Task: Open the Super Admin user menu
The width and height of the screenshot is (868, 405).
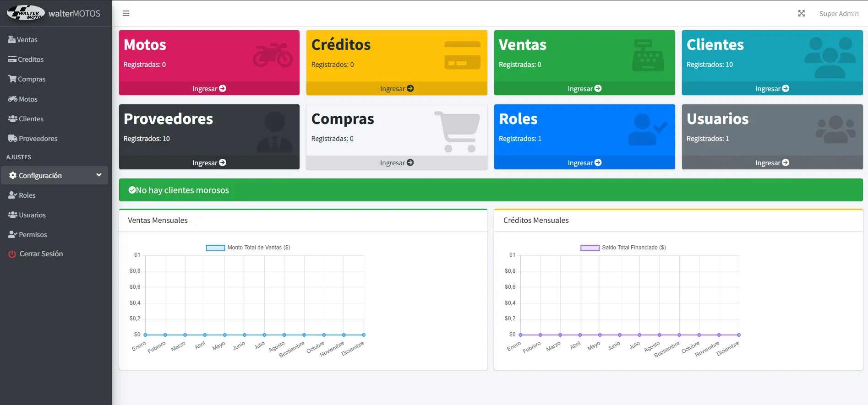Action: pos(839,13)
